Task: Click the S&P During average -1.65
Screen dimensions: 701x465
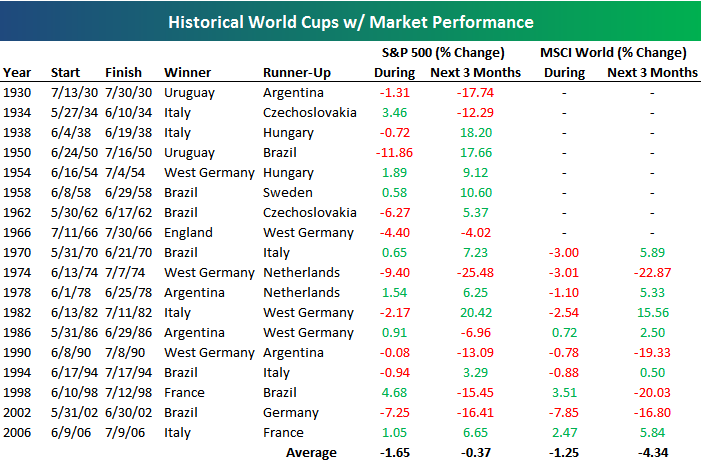Action: tap(395, 452)
